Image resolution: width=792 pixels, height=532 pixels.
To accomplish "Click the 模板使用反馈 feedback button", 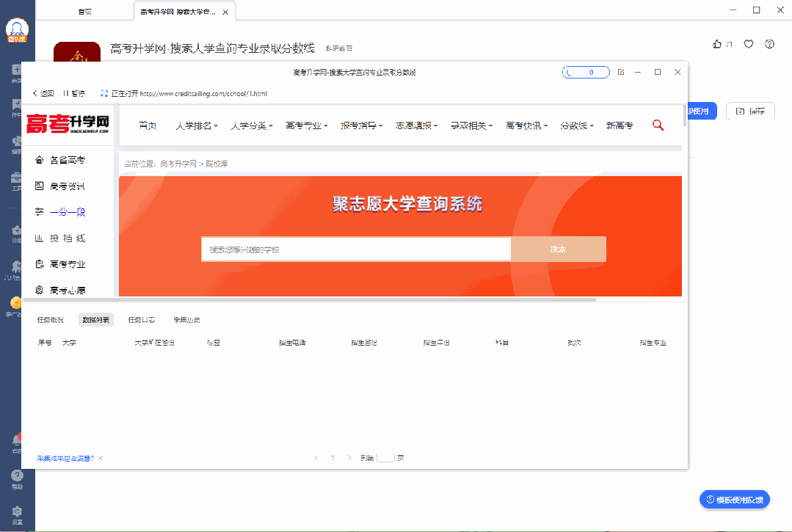I will (734, 500).
